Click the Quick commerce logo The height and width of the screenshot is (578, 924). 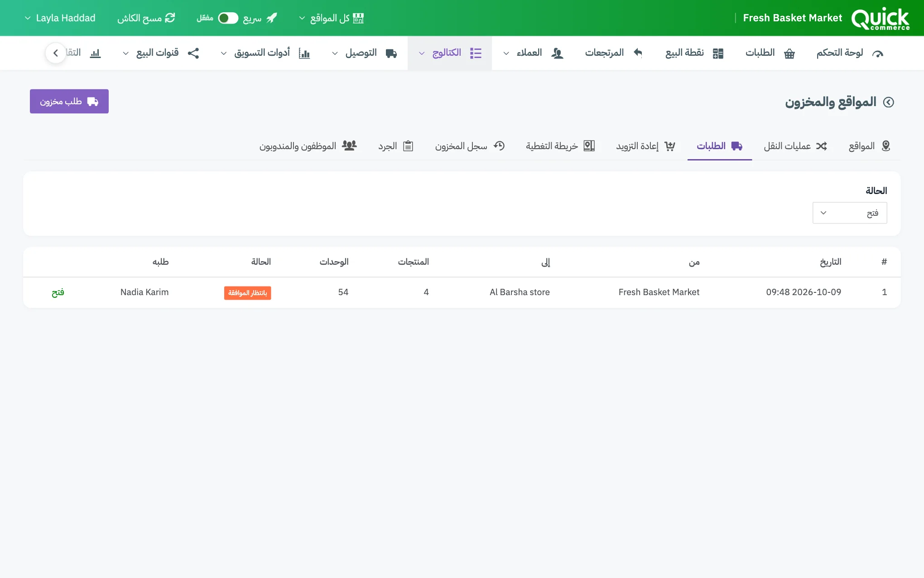(x=880, y=19)
